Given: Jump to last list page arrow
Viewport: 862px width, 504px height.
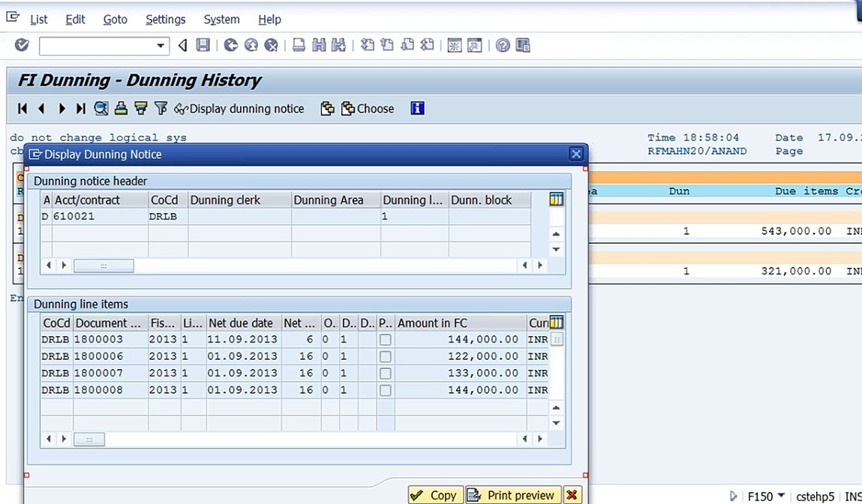Looking at the screenshot, I should tap(81, 109).
